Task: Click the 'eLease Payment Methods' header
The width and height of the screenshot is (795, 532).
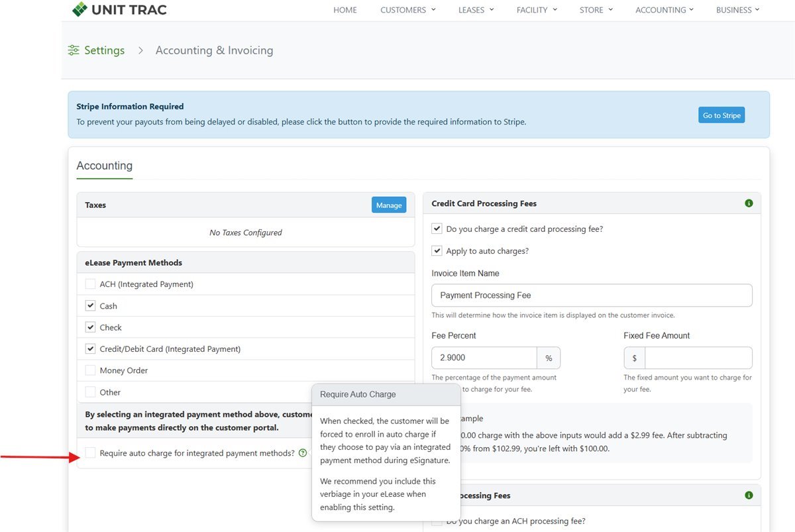Action: pos(134,262)
